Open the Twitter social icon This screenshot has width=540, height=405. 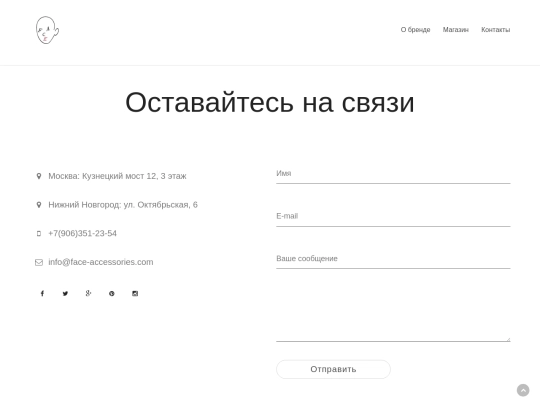click(x=65, y=293)
